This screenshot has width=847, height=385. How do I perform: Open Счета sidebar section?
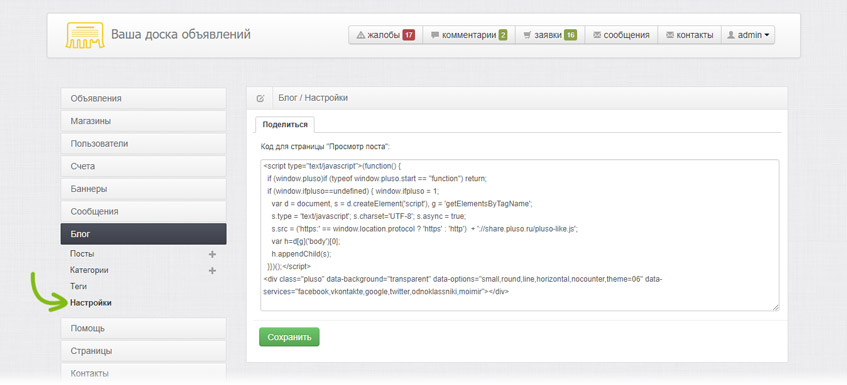pyautogui.click(x=143, y=166)
